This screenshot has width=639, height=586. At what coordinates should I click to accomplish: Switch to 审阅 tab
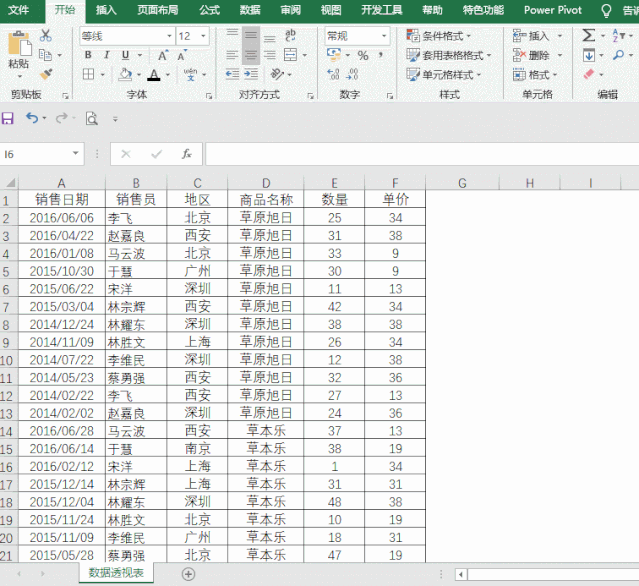pyautogui.click(x=291, y=10)
